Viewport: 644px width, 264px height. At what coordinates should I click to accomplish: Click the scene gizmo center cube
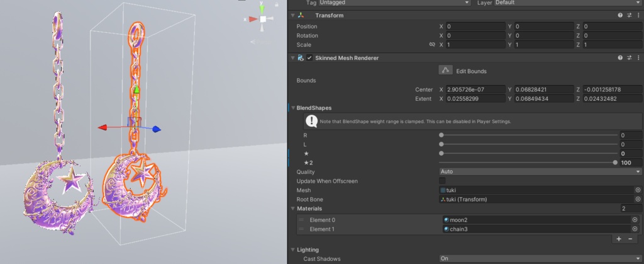coord(263,19)
